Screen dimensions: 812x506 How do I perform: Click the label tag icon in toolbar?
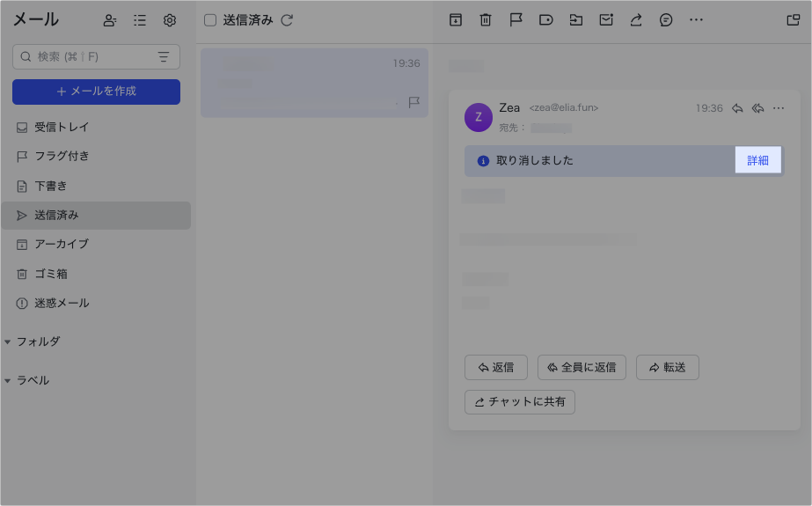click(545, 20)
